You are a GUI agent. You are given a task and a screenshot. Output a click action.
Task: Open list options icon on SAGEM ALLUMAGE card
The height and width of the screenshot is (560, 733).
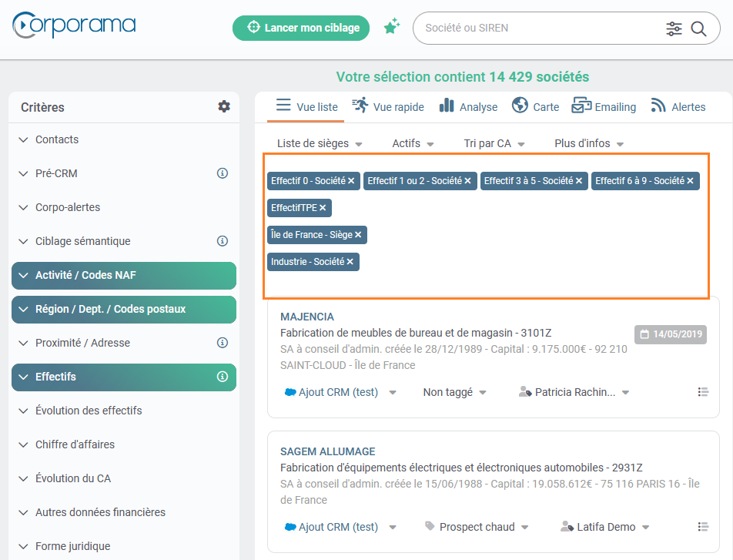702,527
